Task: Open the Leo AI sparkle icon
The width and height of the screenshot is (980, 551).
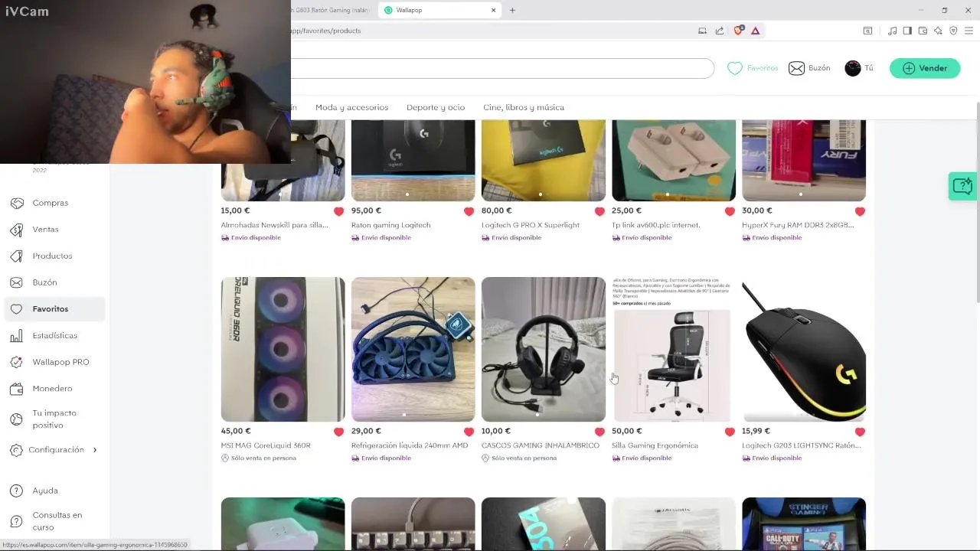Action: coord(938,31)
